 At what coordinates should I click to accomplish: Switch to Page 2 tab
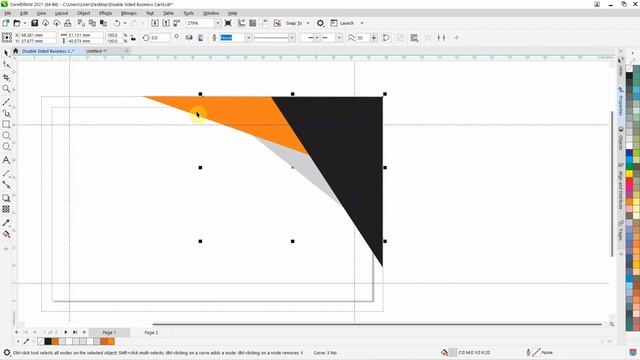[x=151, y=333]
